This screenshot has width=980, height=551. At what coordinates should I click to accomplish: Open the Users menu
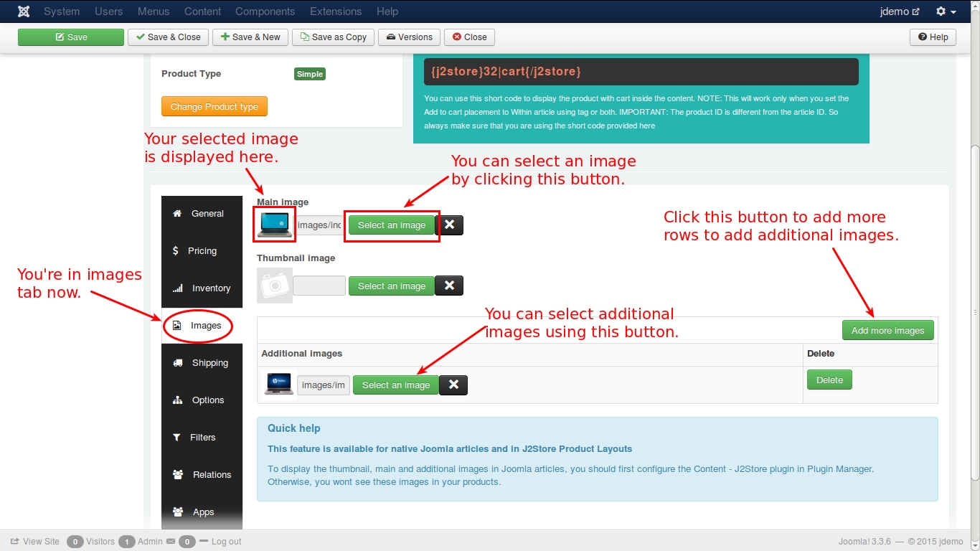(x=109, y=11)
